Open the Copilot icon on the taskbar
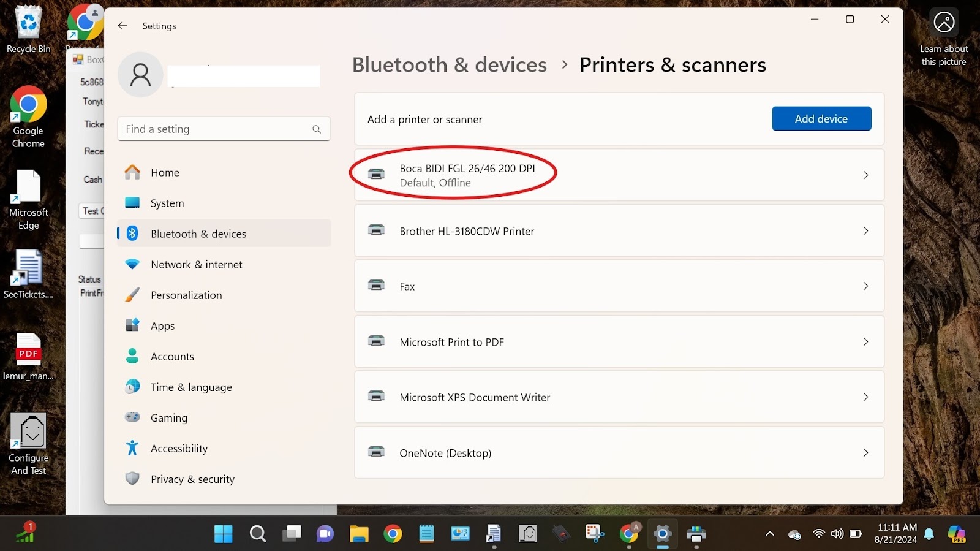980x551 pixels. coord(957,534)
